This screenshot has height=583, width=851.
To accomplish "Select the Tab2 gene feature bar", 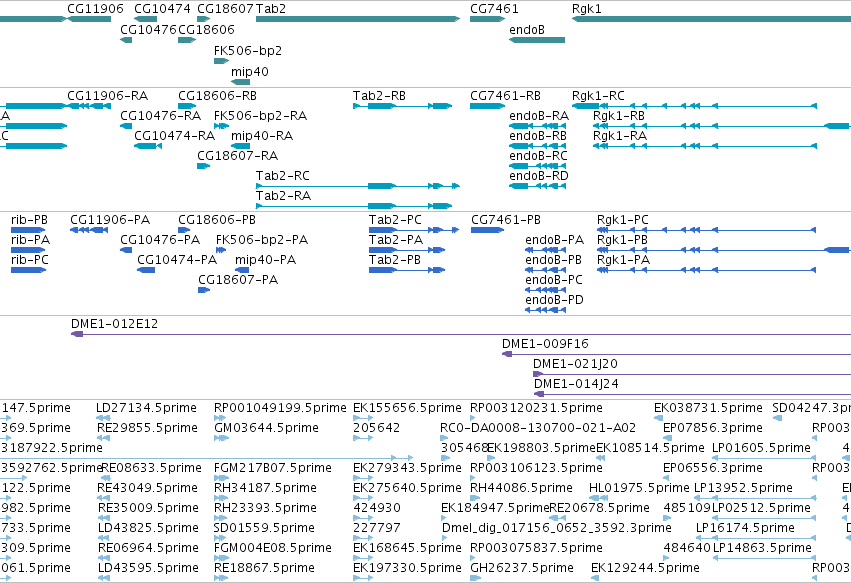I will click(x=358, y=20).
